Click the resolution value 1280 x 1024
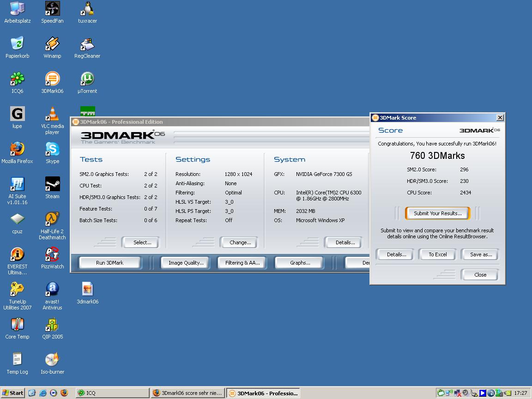Image resolution: width=532 pixels, height=399 pixels. coord(238,174)
